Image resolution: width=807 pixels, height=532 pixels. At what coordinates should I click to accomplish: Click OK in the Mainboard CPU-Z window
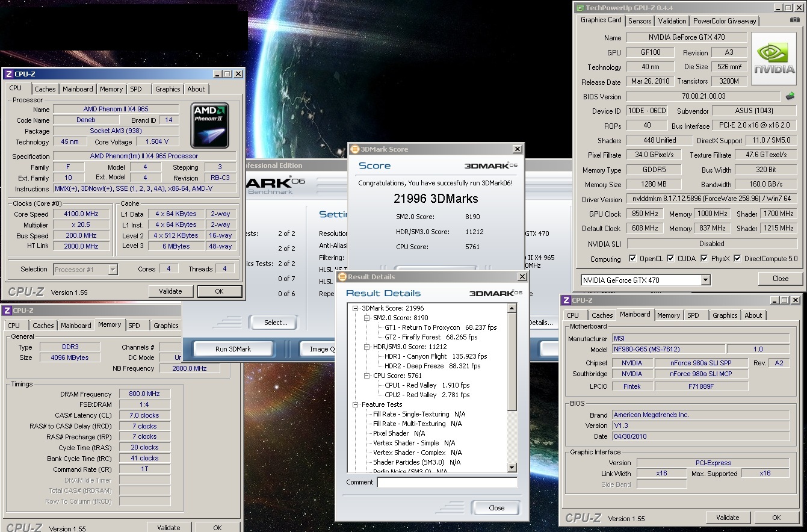[x=776, y=518]
